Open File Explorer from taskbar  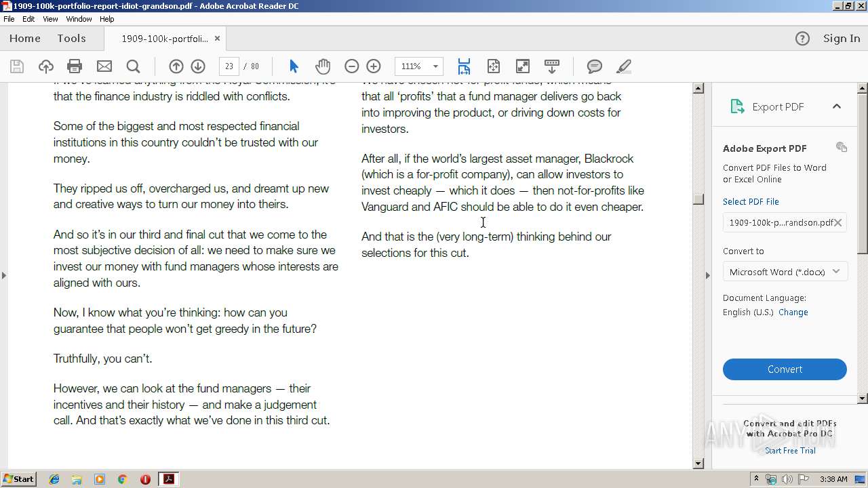[77, 479]
